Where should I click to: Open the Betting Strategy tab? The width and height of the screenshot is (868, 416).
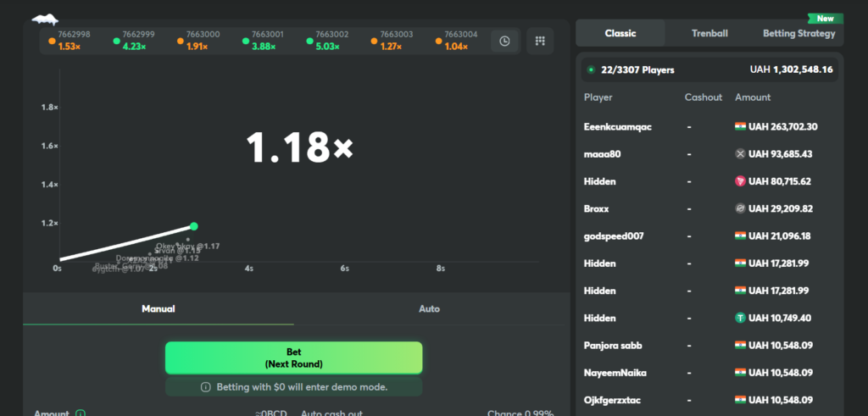(798, 34)
